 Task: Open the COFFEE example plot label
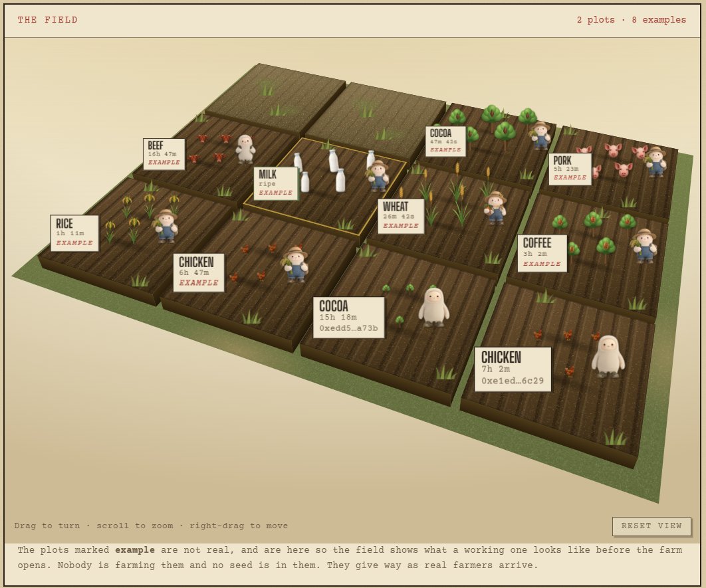(542, 253)
